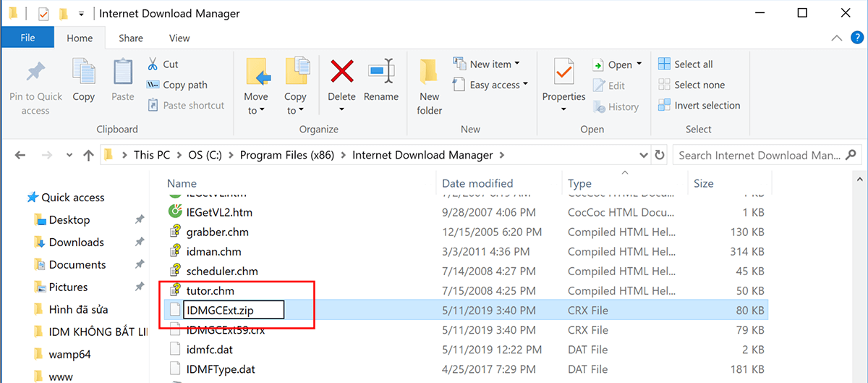Select the scheduler.chm file

tap(222, 271)
